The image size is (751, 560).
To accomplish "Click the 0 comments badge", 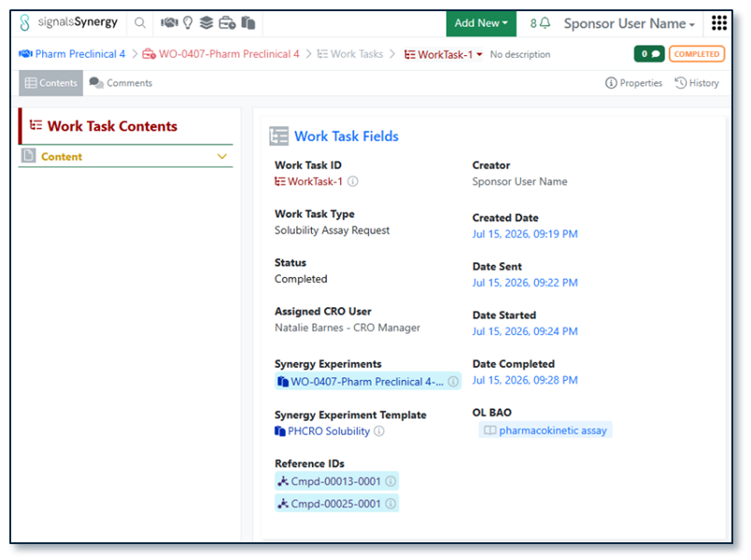I will coord(649,54).
